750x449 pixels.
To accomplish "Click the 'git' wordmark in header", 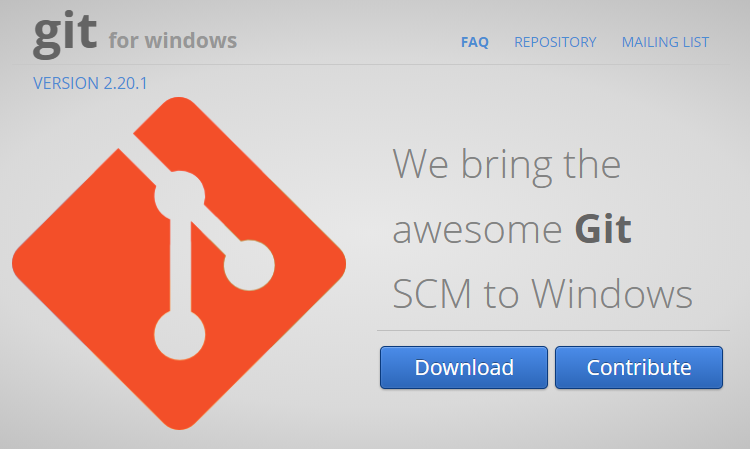I will pyautogui.click(x=65, y=34).
